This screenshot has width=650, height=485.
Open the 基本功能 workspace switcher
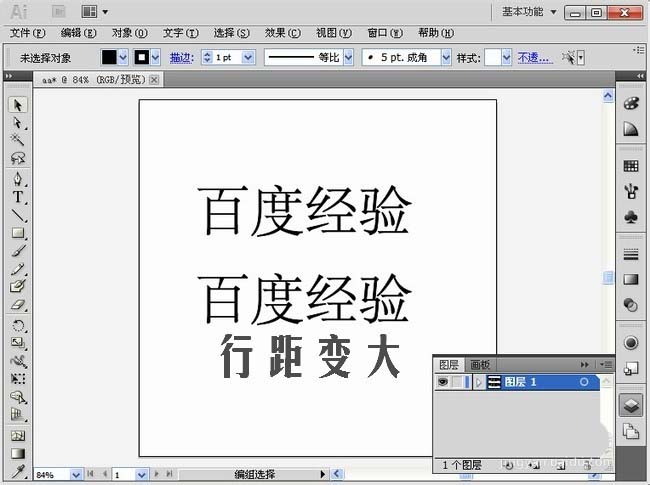(x=529, y=12)
